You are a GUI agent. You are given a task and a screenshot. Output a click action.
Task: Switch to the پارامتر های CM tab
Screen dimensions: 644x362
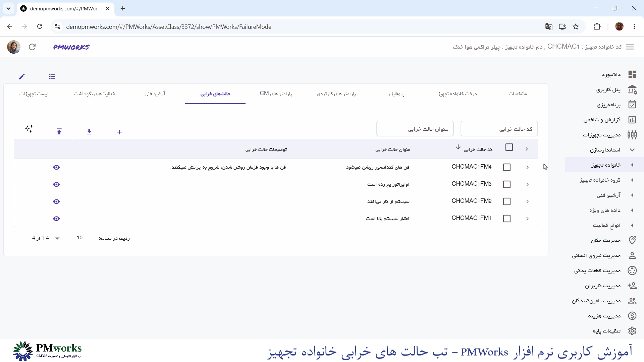276,94
